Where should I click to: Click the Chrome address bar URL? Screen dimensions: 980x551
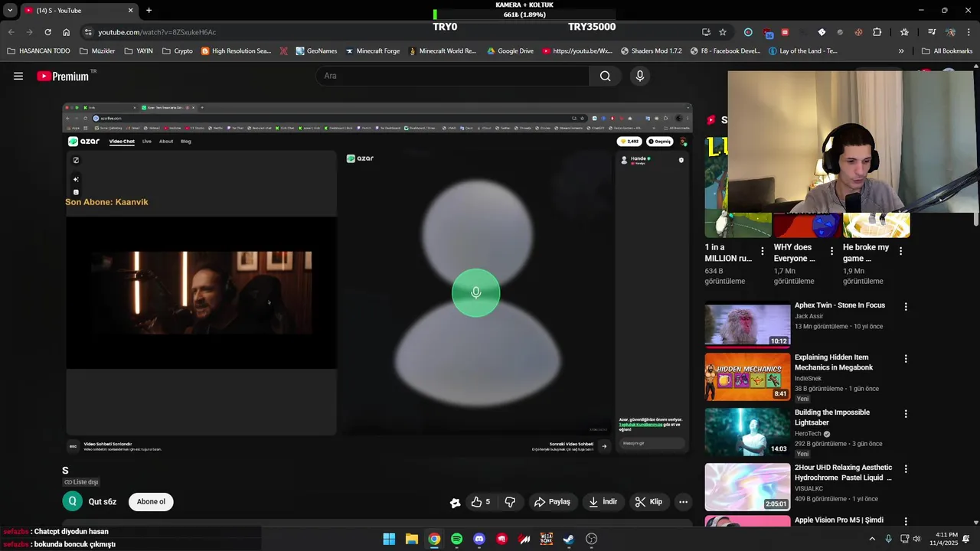click(x=157, y=32)
